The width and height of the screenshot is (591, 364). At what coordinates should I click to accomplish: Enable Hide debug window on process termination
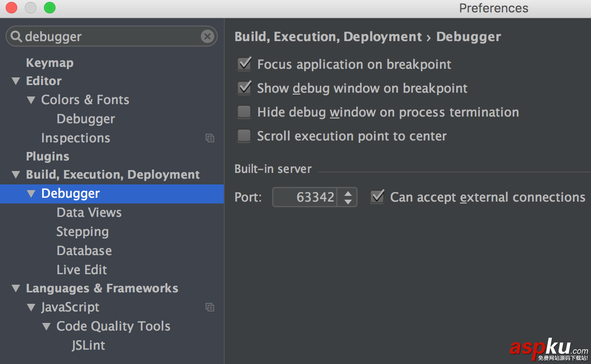point(244,112)
